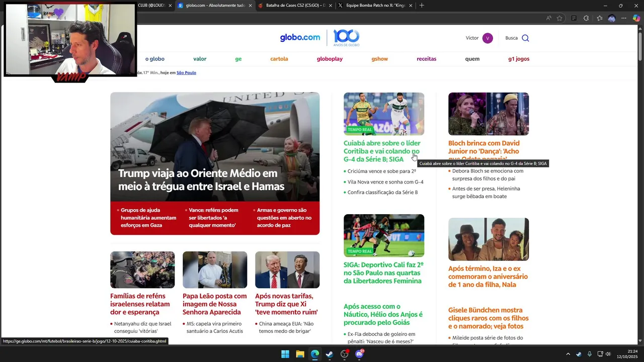Screen dimensions: 644x362
Task: Open Edge profile avatar in toolbar
Action: [x=612, y=18]
